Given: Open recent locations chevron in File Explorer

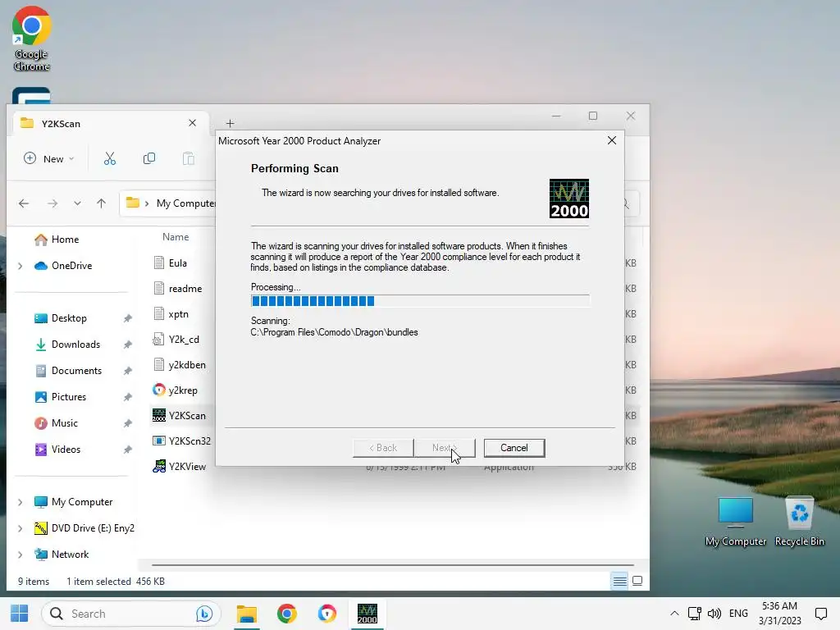Looking at the screenshot, I should click(x=77, y=203).
